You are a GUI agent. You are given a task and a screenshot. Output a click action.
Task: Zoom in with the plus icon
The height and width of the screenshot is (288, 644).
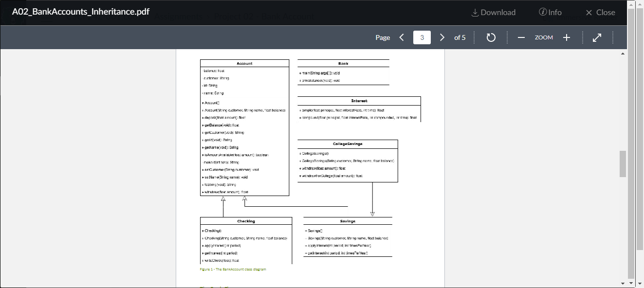(x=567, y=37)
